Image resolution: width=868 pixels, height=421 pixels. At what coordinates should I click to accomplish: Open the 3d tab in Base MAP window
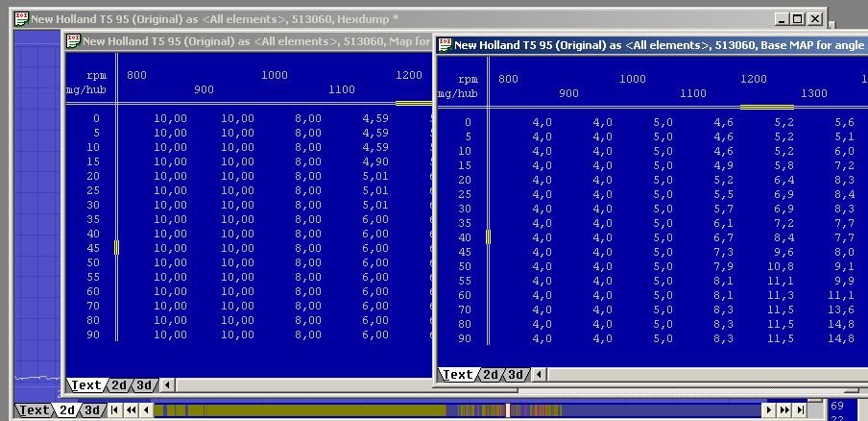coord(516,375)
